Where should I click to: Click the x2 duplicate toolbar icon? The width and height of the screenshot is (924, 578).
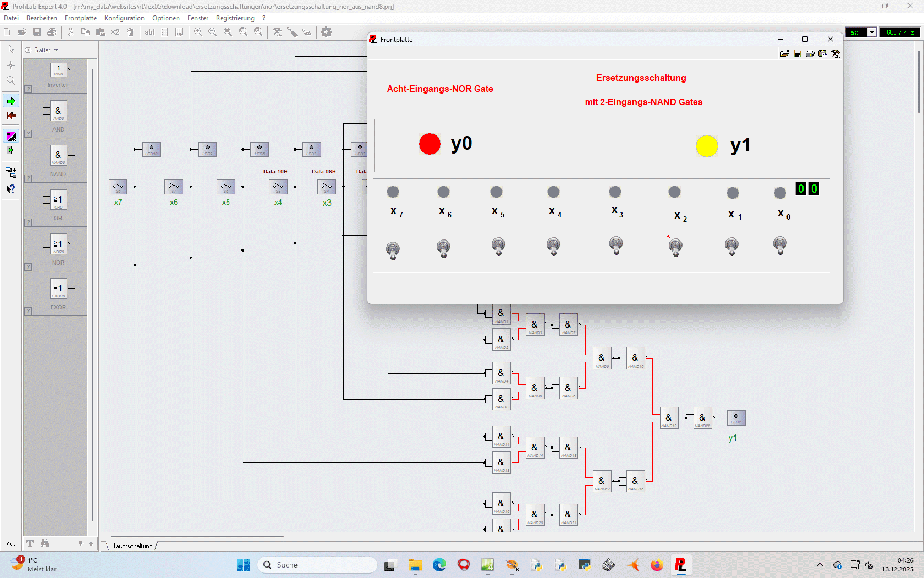click(115, 32)
